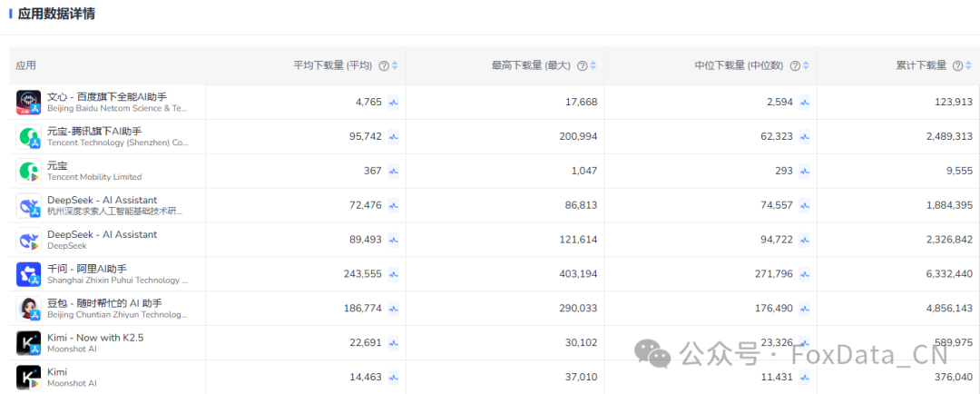Sort by 中位下载量 column arrows
This screenshot has width=980, height=394.
[806, 65]
